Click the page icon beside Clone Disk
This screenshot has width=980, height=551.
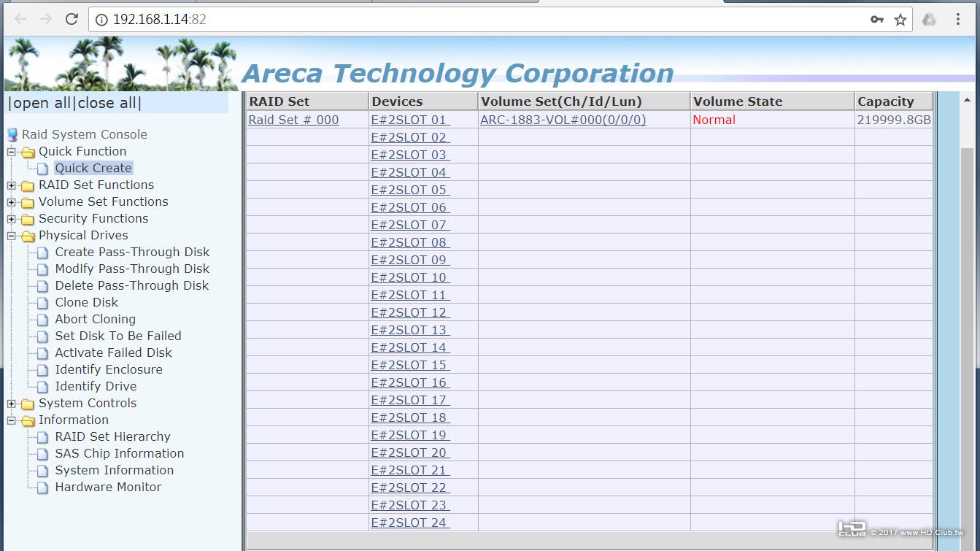click(43, 303)
